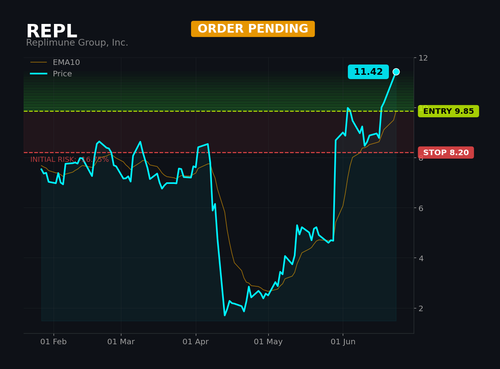Click the EMA10 legend line swatch
Viewport: 500px width, 369px height.
click(38, 62)
